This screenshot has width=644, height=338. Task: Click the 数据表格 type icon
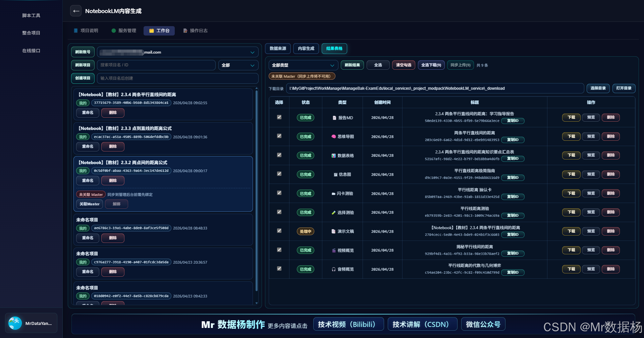[x=334, y=156]
